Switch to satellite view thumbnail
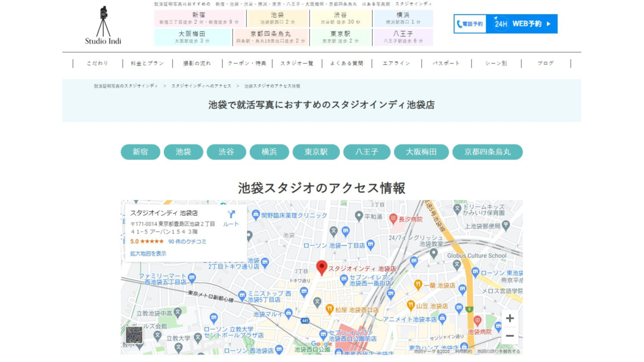The height and width of the screenshot is (362, 644). click(x=134, y=335)
